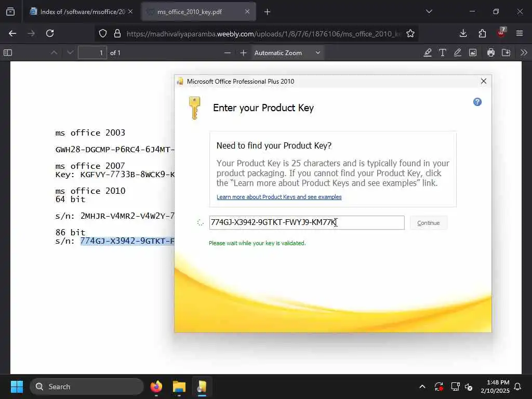This screenshot has width=532, height=399.
Task: Select the PDF highlight tool
Action: tap(428, 52)
